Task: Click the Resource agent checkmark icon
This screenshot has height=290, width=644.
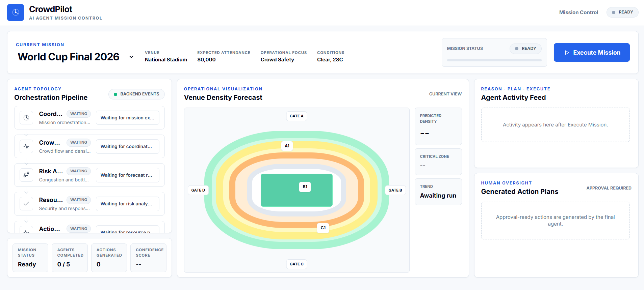Action: tap(26, 204)
